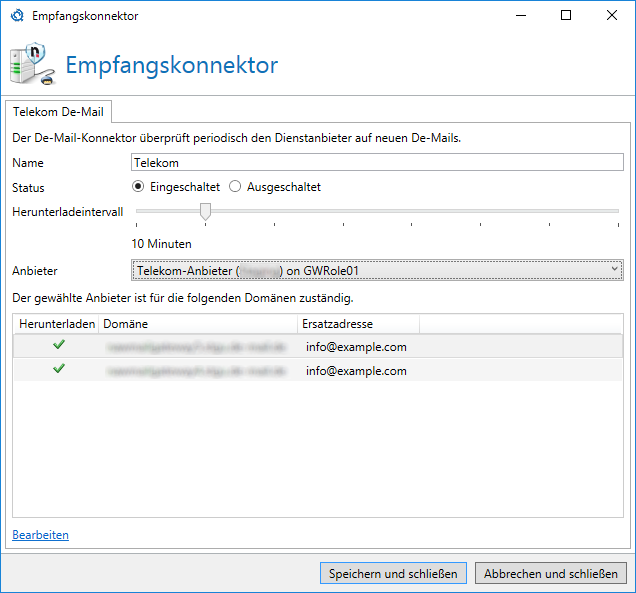Select info@example.com in the first row

pyautogui.click(x=356, y=347)
